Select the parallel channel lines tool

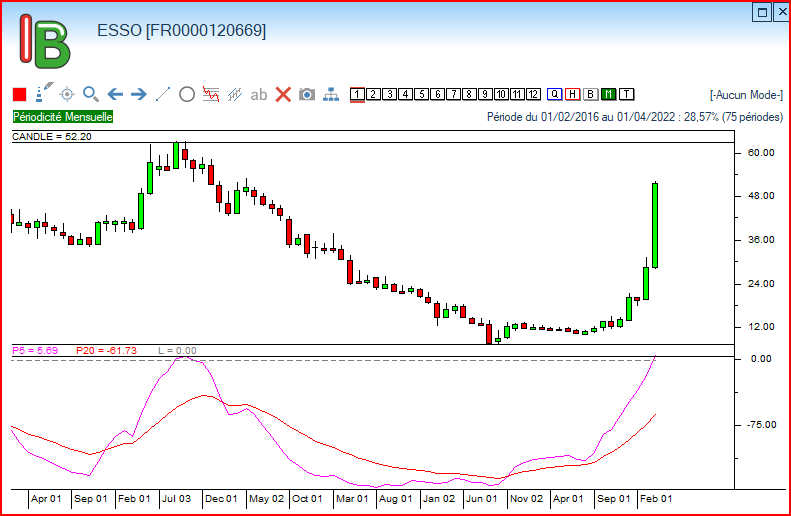tap(235, 94)
